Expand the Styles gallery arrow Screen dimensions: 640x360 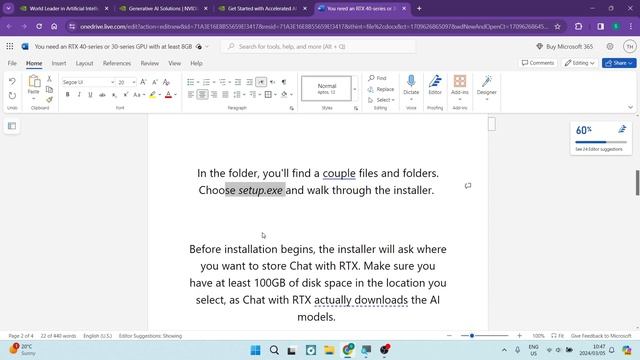click(x=355, y=89)
